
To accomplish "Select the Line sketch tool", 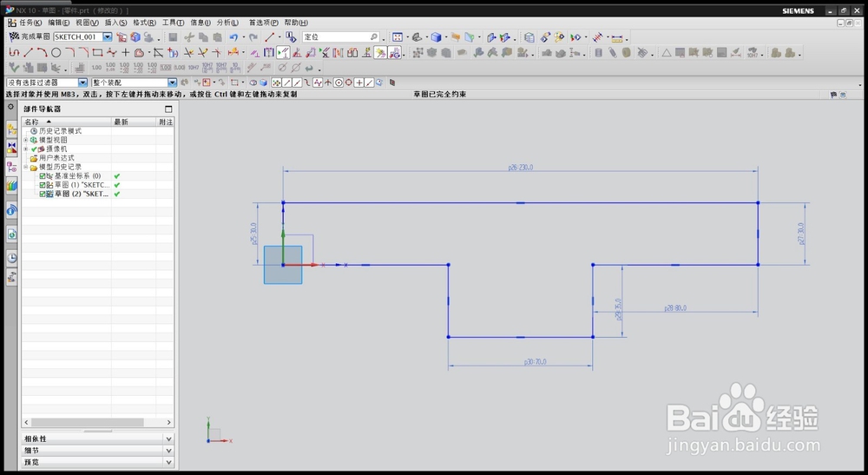I will tap(29, 53).
